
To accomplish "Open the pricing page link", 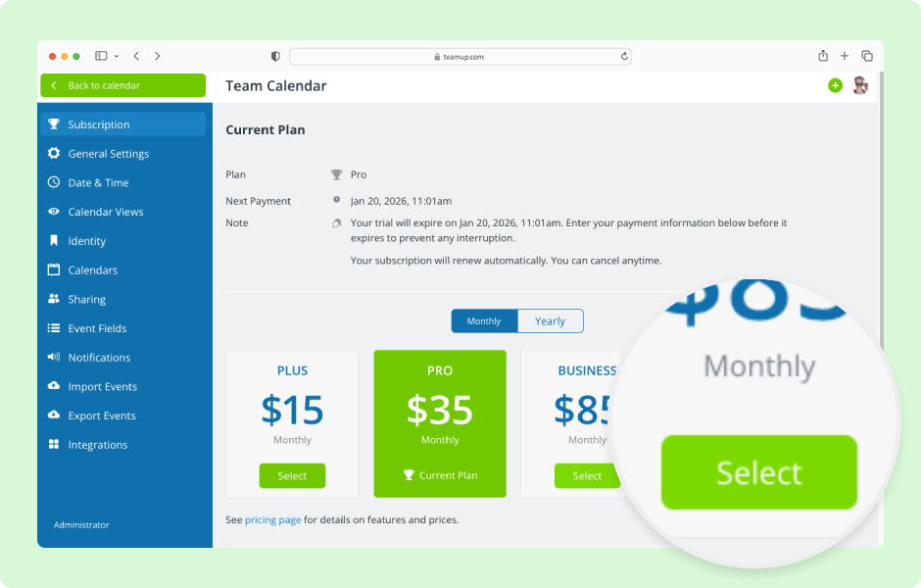I will pyautogui.click(x=272, y=520).
